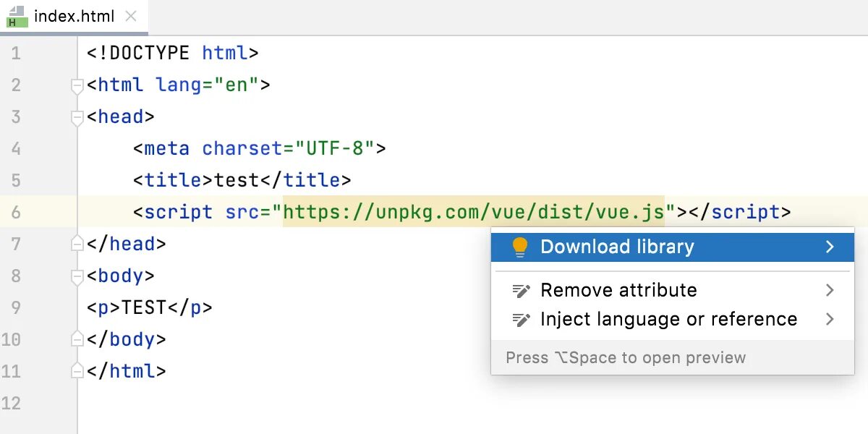Collapse the body tag fold marker on line 8

click(77, 277)
